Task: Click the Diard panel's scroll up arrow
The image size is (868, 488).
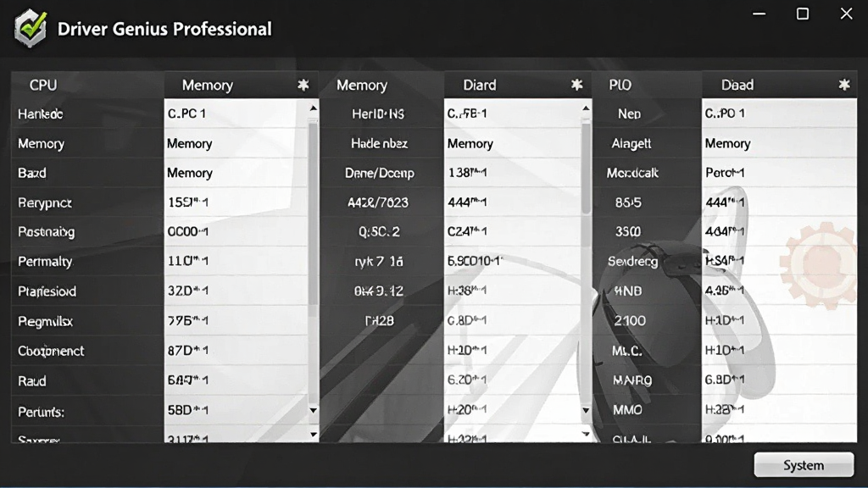Action: click(x=586, y=108)
